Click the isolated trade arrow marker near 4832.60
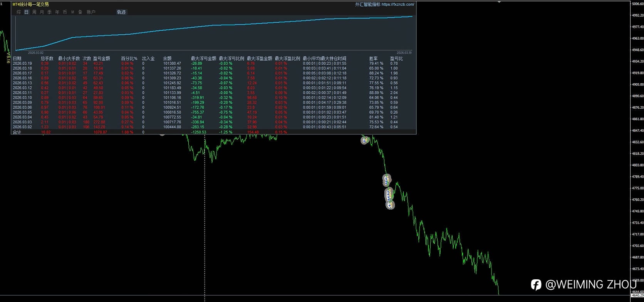Viewport: 644px width, 302px height. 365,141
